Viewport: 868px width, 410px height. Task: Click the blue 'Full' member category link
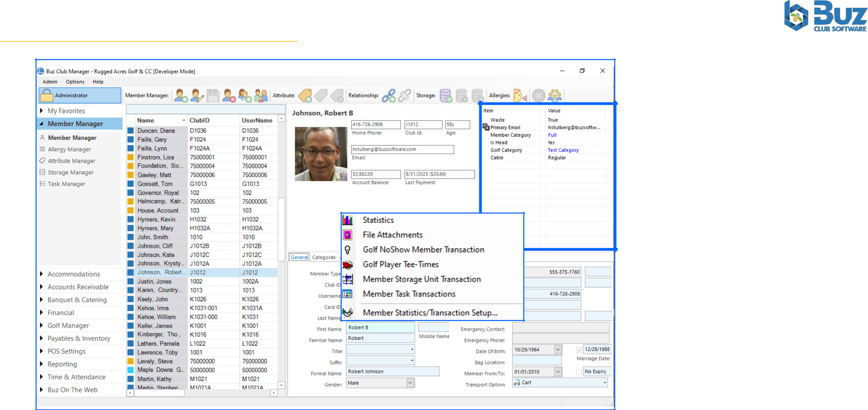[552, 135]
